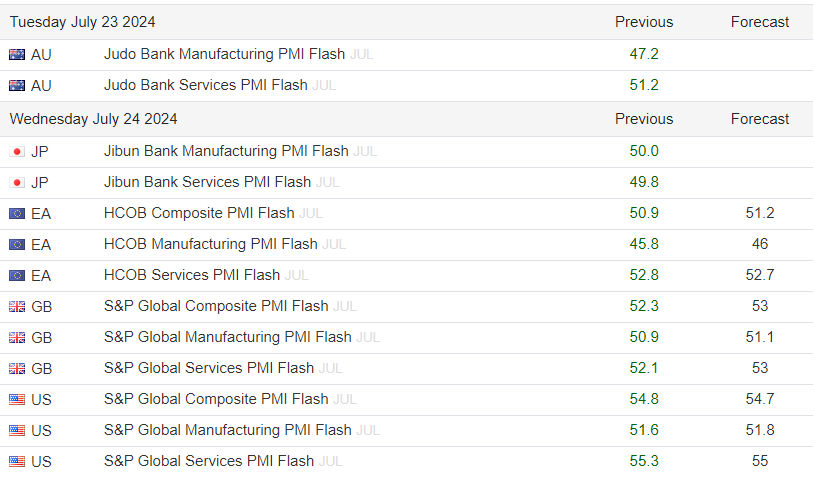Click the UK flag beside S&P Global Composite PMI

(x=17, y=307)
